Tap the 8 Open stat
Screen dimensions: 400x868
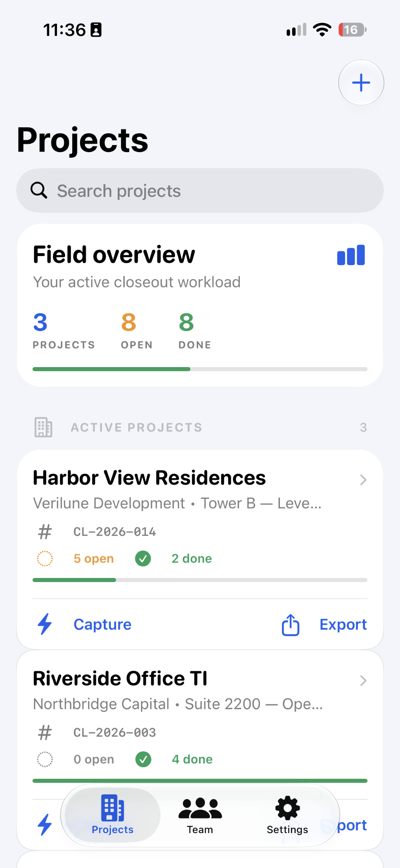(137, 331)
